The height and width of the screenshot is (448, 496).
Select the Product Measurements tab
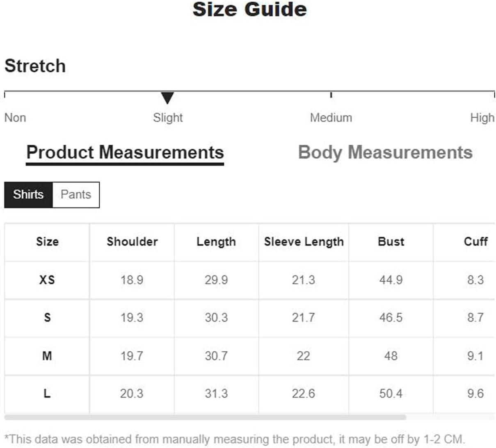coord(125,153)
